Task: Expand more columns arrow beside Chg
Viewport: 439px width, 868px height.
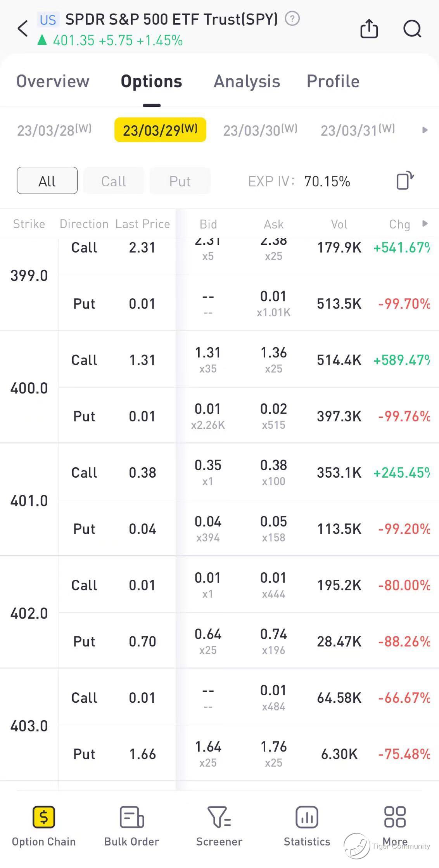Action: [425, 223]
